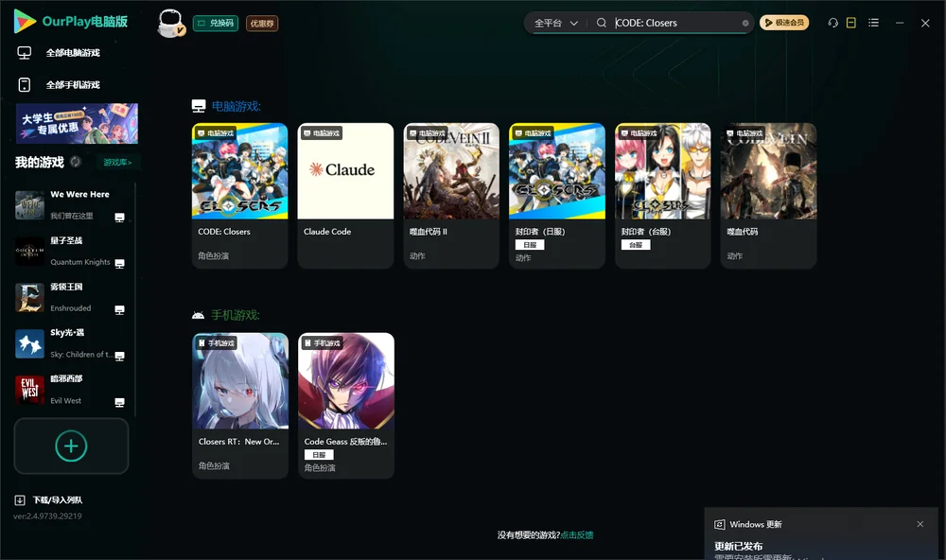
Task: Click the 手机游戏 badge on Closers RT card
Action: pos(216,342)
